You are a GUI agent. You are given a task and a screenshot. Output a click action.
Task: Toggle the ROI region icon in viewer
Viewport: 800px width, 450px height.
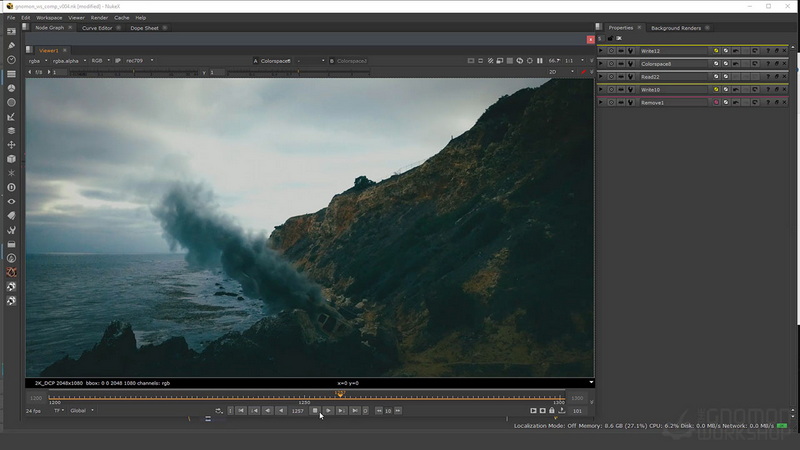click(x=500, y=61)
